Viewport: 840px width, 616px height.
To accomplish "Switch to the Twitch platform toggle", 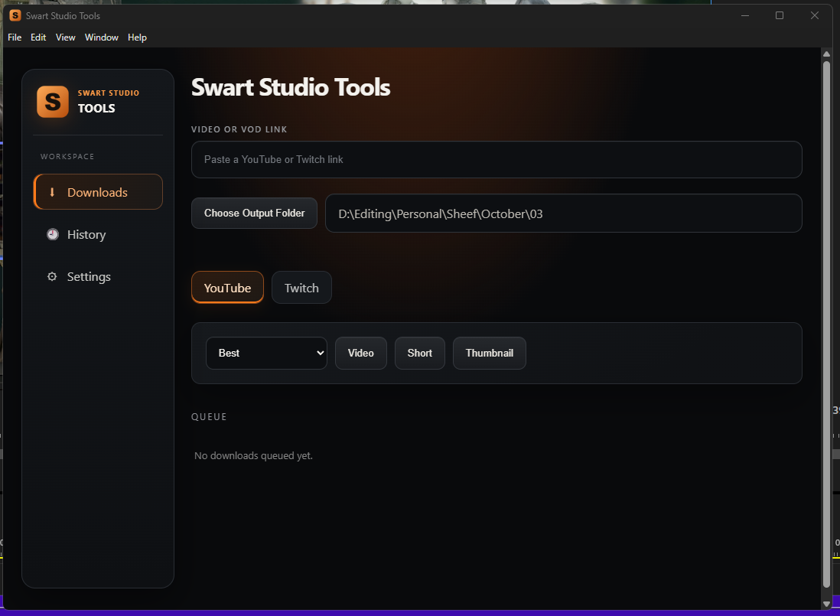I will click(x=301, y=288).
